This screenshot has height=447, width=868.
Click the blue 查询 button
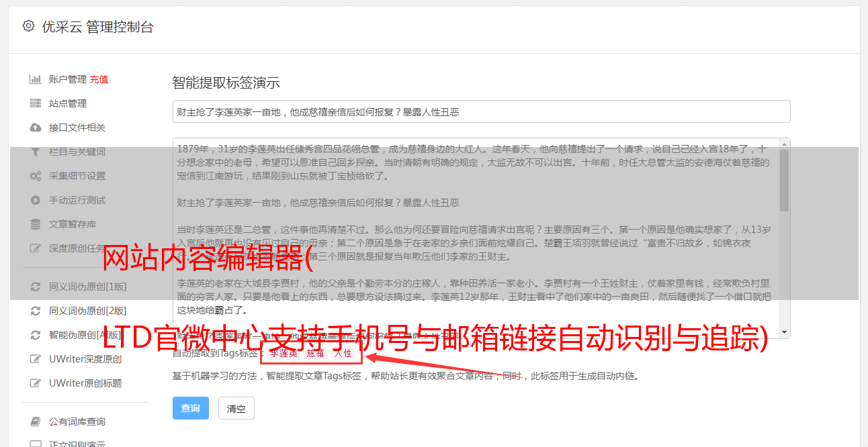pyautogui.click(x=191, y=408)
